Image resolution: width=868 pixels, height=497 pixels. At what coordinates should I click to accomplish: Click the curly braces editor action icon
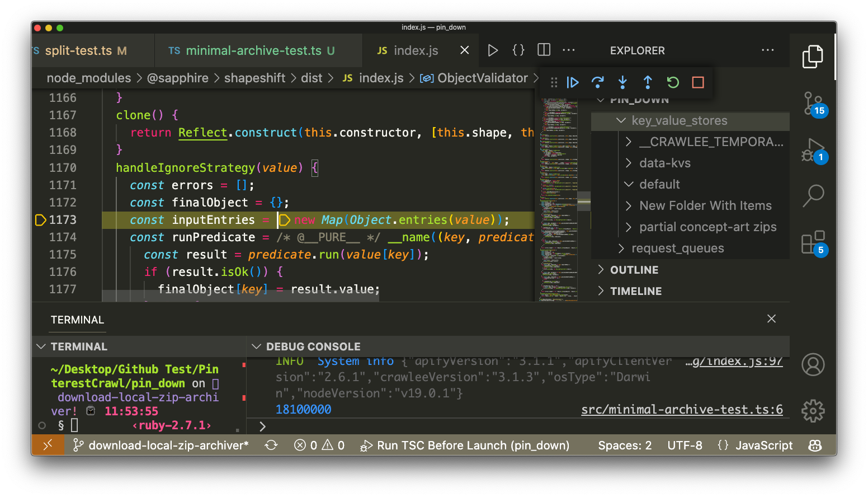(518, 50)
